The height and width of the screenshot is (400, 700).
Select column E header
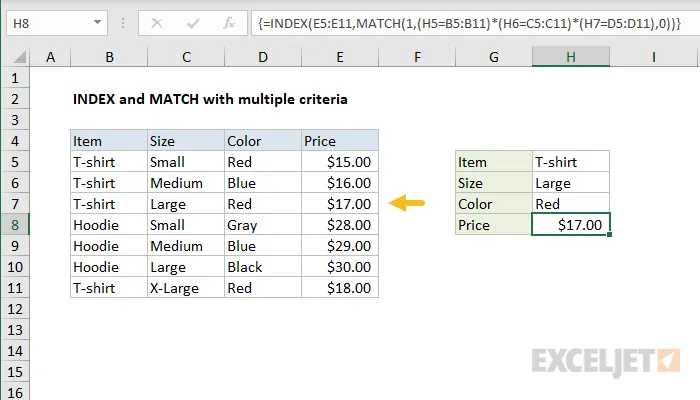point(341,59)
